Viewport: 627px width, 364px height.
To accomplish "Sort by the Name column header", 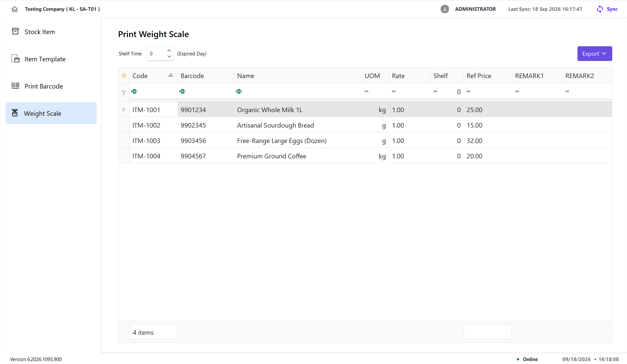I will coord(298,76).
